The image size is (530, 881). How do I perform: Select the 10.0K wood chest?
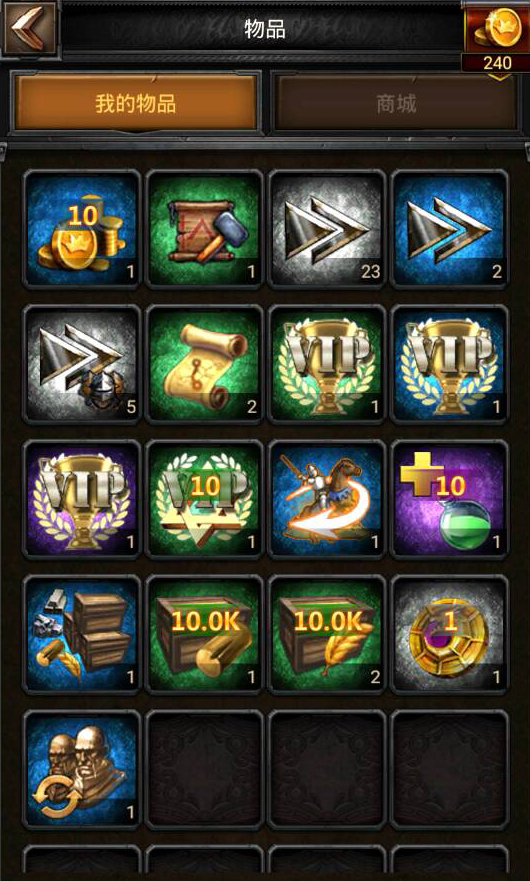click(x=204, y=634)
